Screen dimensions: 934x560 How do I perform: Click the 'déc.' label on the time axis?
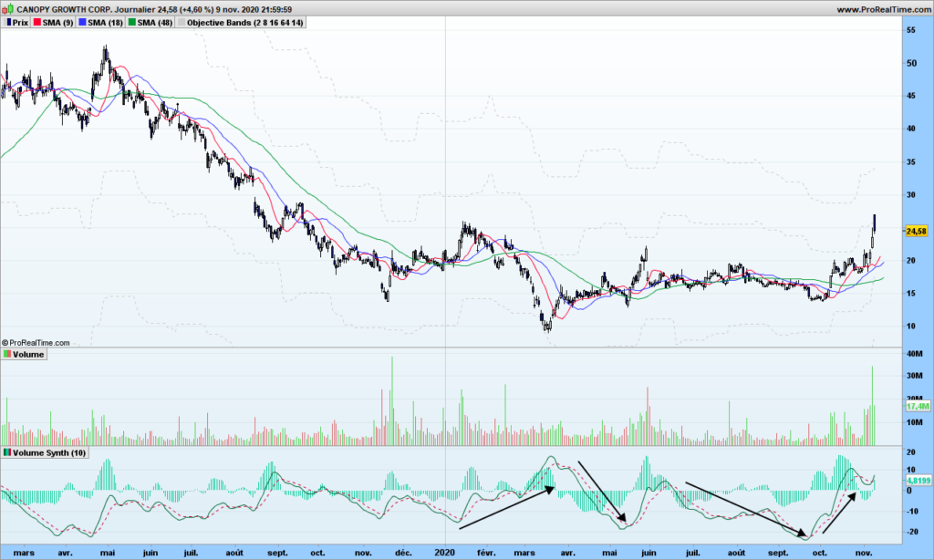[403, 553]
